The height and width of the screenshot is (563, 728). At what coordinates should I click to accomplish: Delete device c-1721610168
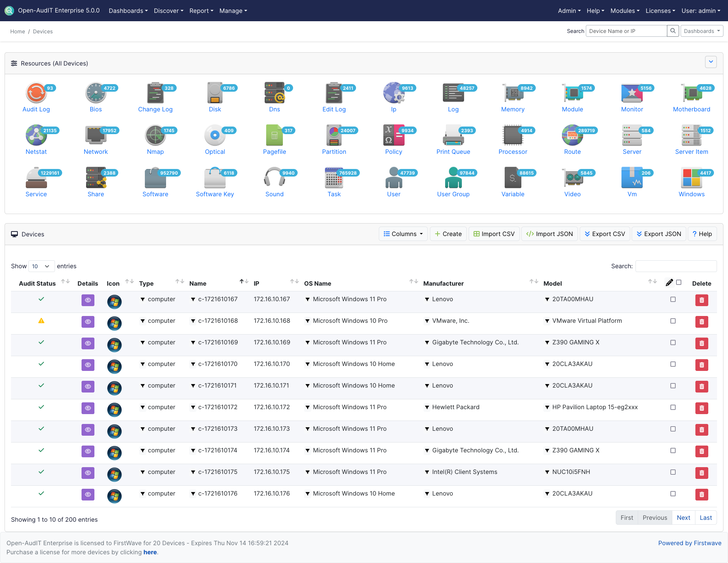pyautogui.click(x=702, y=322)
